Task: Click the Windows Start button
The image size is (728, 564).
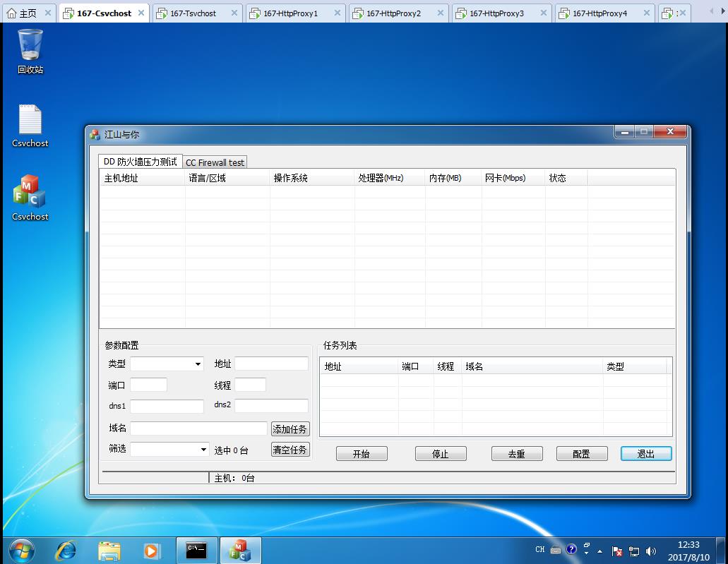Action: [22, 549]
